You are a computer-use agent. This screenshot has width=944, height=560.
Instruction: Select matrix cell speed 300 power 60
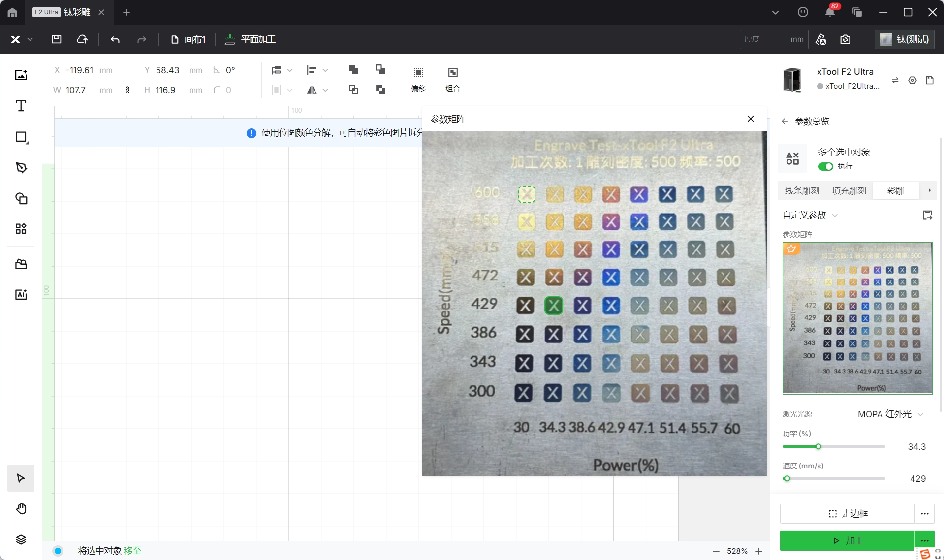pyautogui.click(x=729, y=393)
